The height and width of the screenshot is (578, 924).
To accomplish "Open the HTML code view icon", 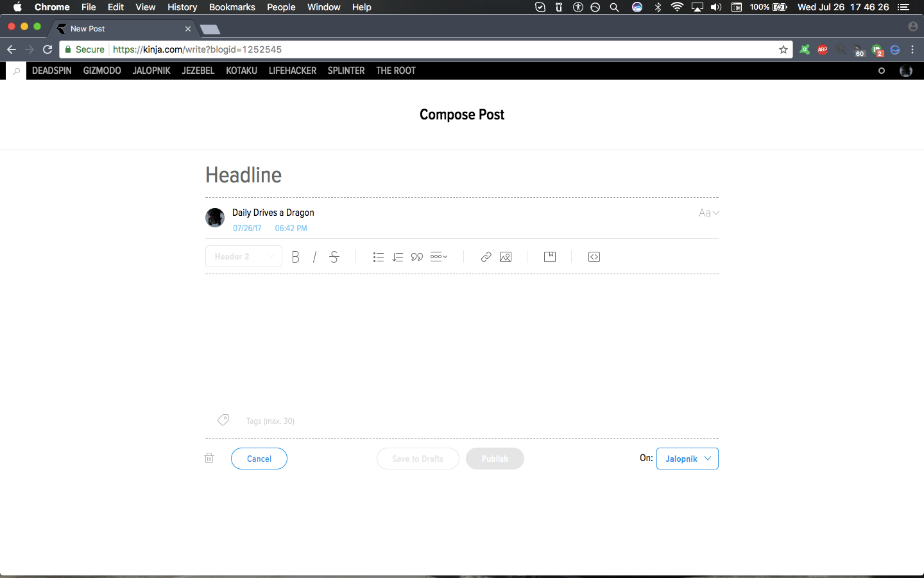I will (x=594, y=257).
